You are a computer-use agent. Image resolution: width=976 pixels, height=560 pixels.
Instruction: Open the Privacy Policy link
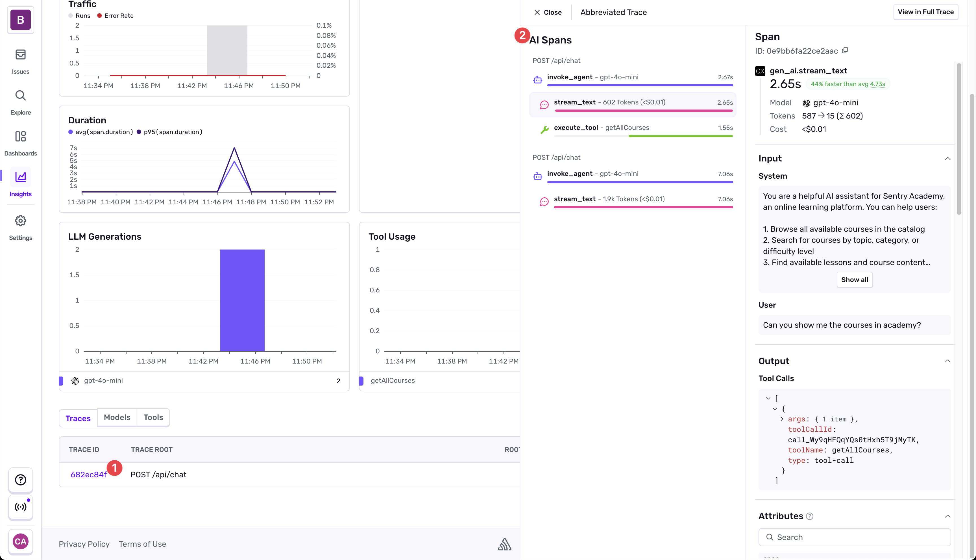pyautogui.click(x=84, y=544)
